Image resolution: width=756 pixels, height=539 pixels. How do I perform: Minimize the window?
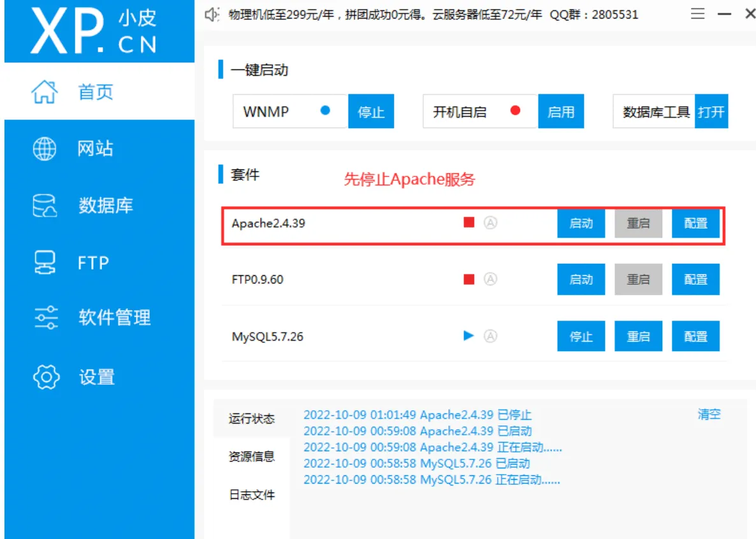tap(724, 14)
